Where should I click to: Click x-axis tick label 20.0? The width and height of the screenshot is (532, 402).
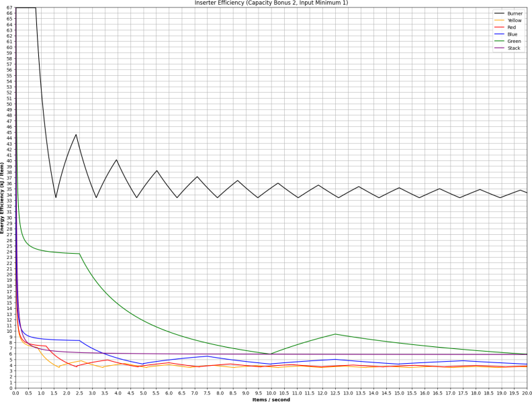(527, 393)
